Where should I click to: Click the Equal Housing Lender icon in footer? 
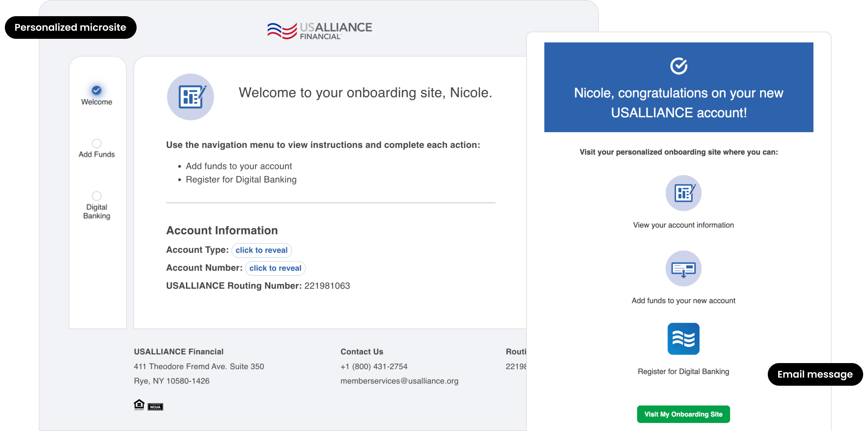pyautogui.click(x=139, y=405)
